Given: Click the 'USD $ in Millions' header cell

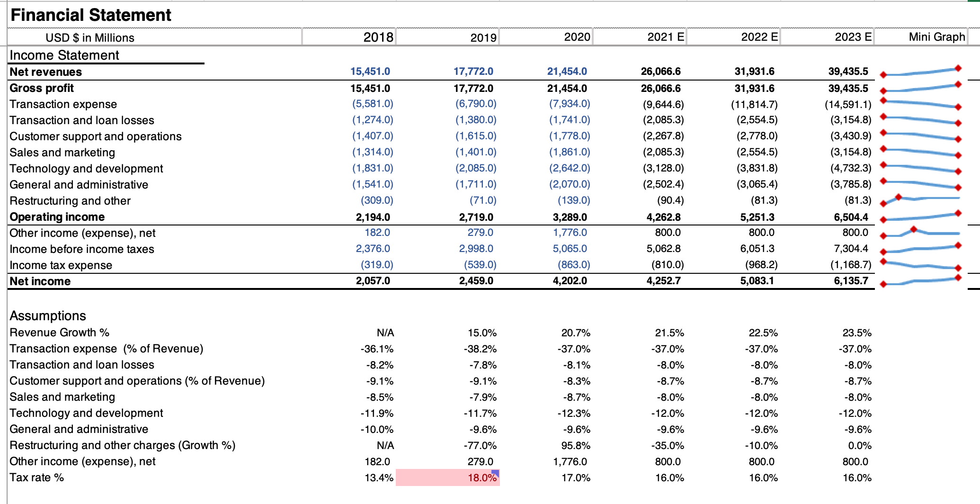Looking at the screenshot, I should click(90, 37).
